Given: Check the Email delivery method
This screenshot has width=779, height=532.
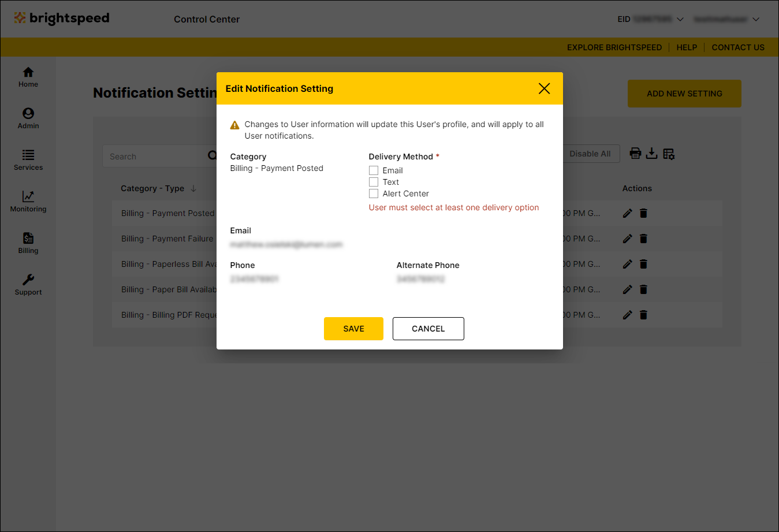Looking at the screenshot, I should [x=374, y=170].
